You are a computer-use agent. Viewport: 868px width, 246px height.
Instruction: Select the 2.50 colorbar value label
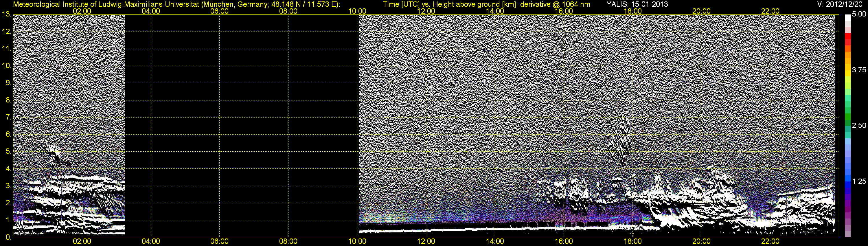click(x=859, y=125)
